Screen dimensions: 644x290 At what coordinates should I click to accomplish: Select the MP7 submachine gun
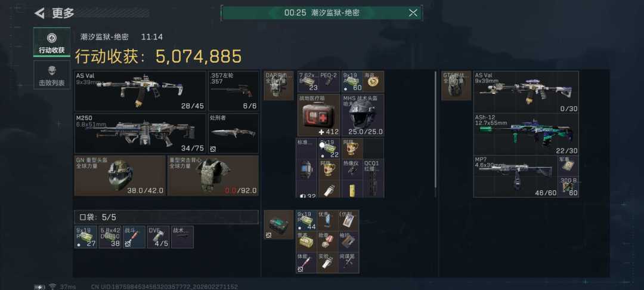515,176
